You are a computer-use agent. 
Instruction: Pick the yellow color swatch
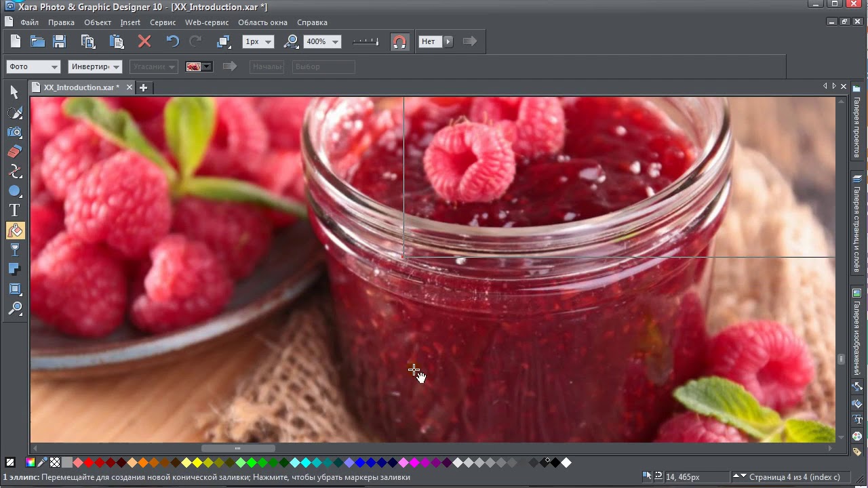(x=197, y=463)
